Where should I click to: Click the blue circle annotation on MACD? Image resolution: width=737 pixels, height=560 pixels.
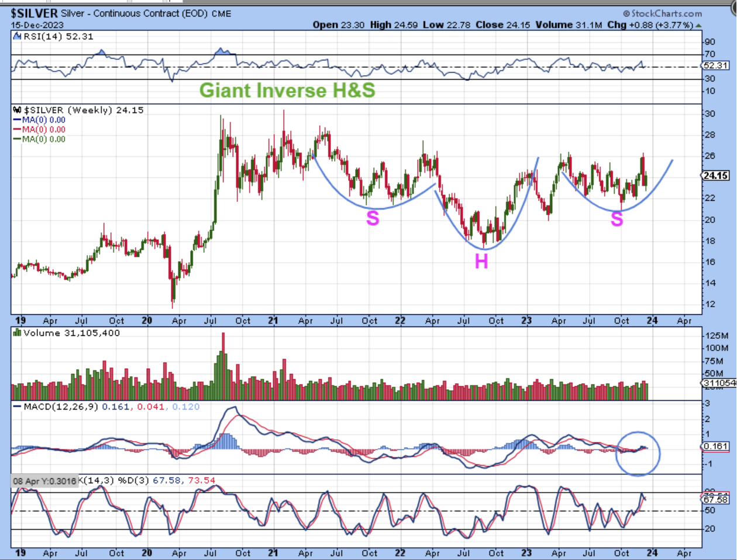[x=638, y=454]
